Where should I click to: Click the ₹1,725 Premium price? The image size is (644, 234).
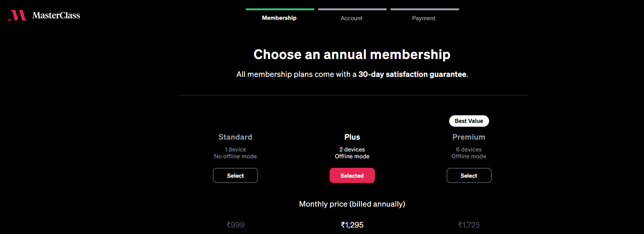[469, 225]
